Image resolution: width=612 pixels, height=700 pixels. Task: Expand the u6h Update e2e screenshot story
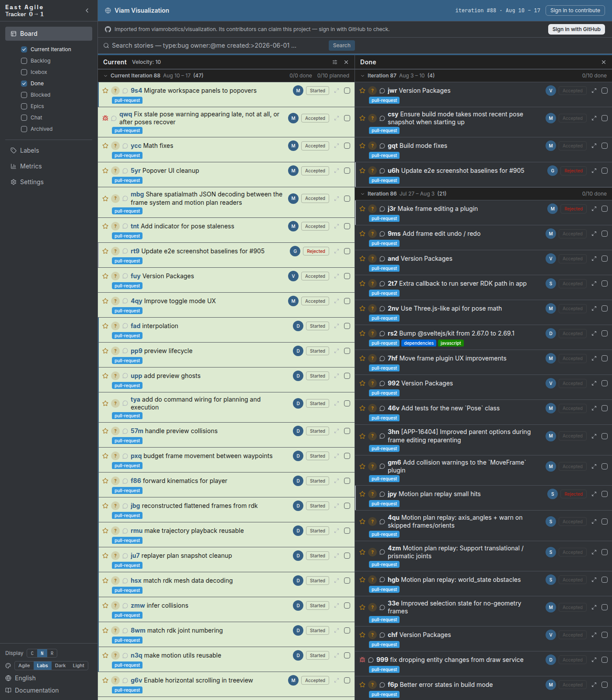pos(594,171)
